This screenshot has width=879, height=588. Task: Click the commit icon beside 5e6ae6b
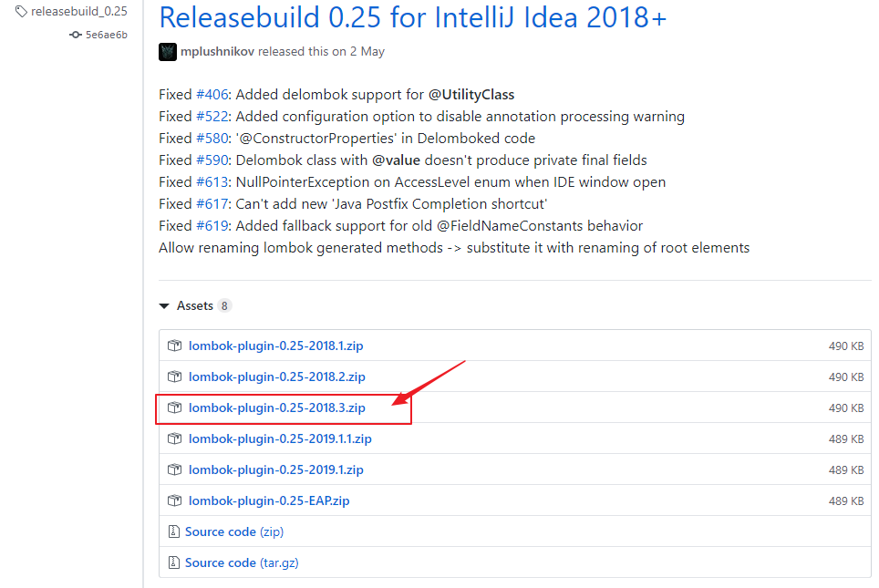point(75,35)
